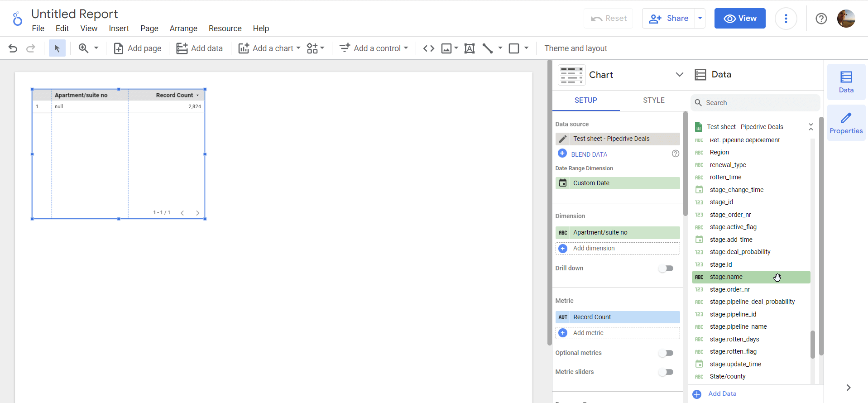Open the Help question mark icon

point(821,19)
